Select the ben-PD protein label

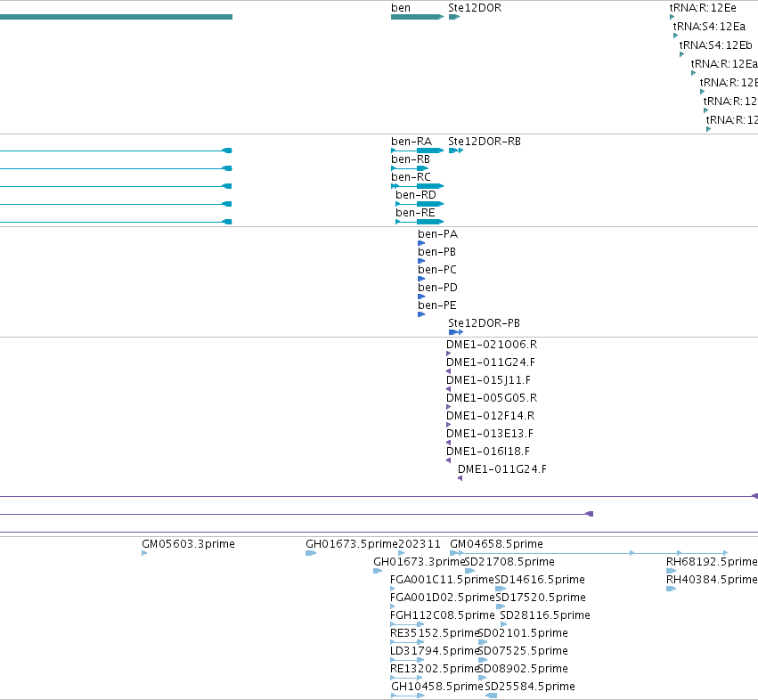pyautogui.click(x=437, y=288)
